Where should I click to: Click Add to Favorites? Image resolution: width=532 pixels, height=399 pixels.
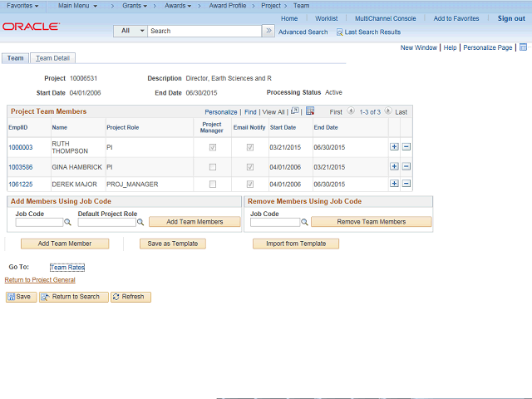456,18
